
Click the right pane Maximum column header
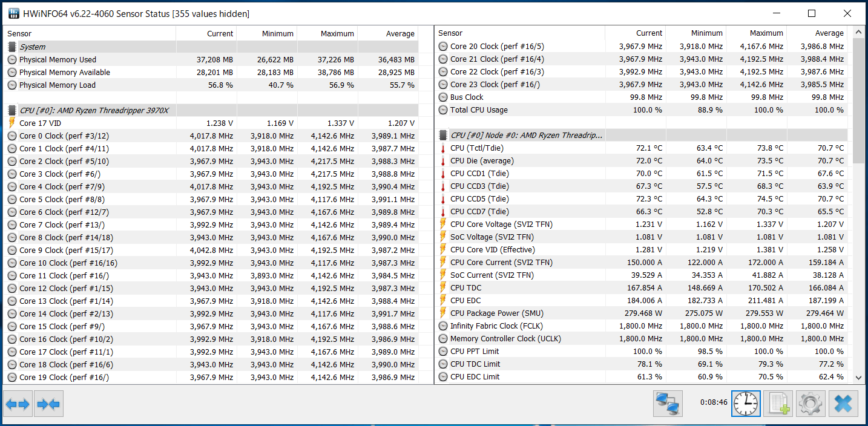click(757, 33)
